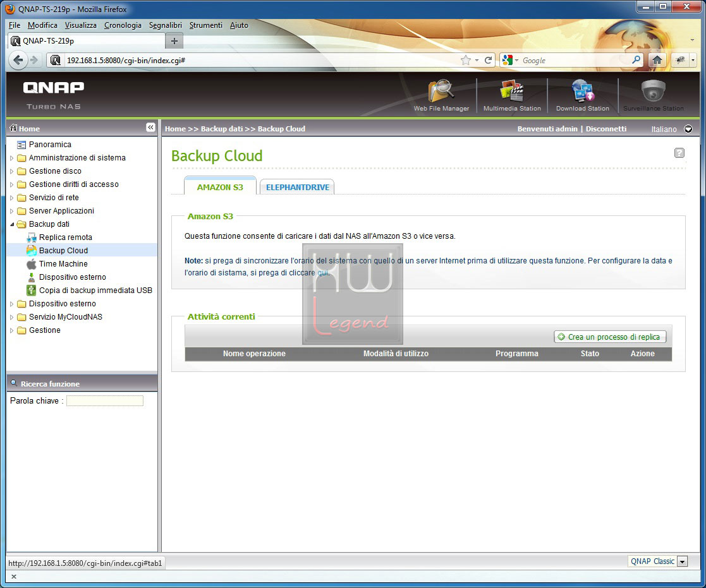Open the Strumenti menu
The width and height of the screenshot is (706, 588).
click(x=206, y=25)
